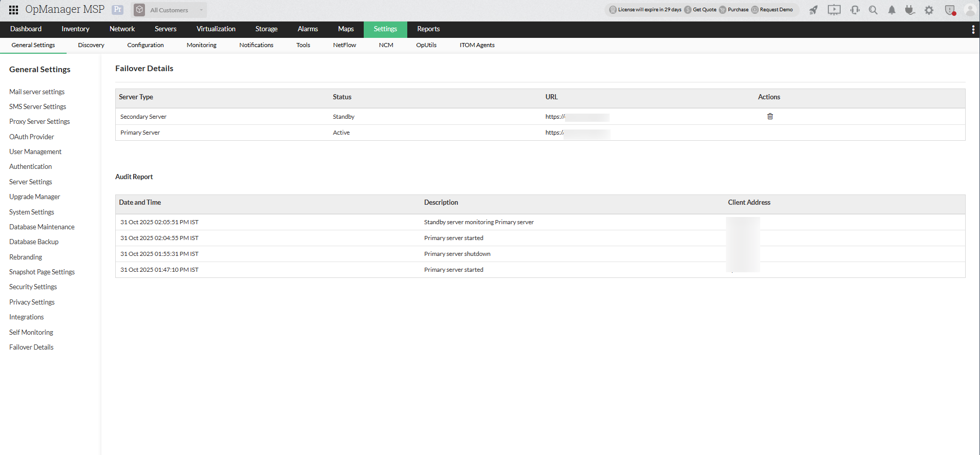Click the headset support icon
The width and height of the screenshot is (980, 455).
point(855,10)
